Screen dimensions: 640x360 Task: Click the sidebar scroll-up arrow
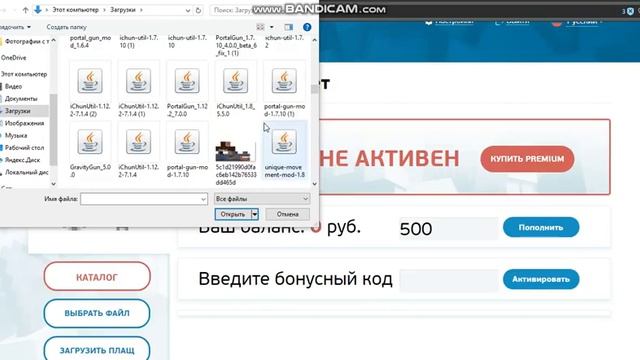click(x=53, y=40)
